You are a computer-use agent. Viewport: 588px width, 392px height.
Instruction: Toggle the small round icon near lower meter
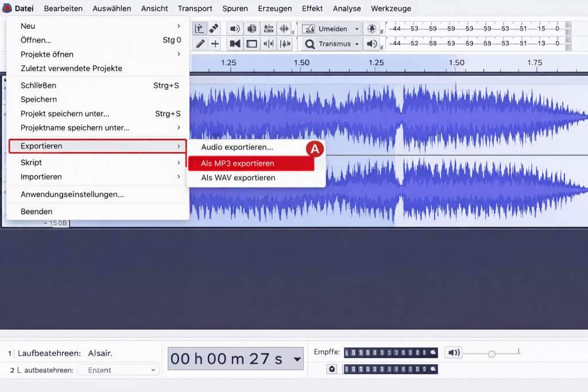pos(332,369)
